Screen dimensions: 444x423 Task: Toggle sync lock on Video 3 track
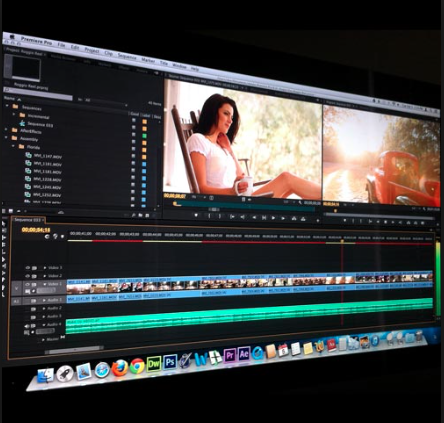click(x=34, y=268)
